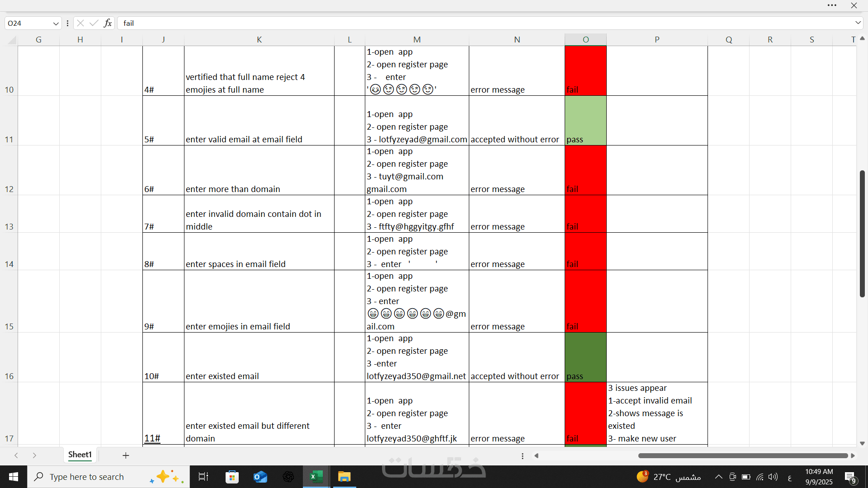Open Microsoft Store from the taskbar

(232, 477)
